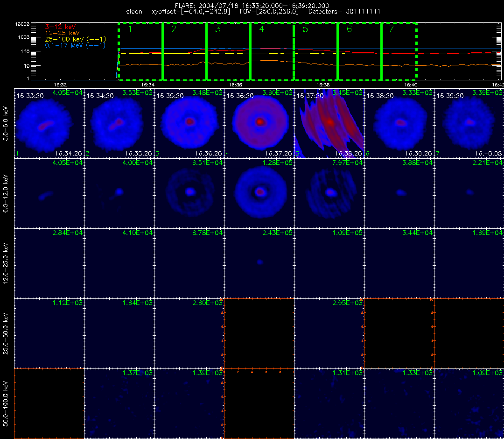
Task: Click the '16:32' time axis label
Action: click(x=60, y=85)
